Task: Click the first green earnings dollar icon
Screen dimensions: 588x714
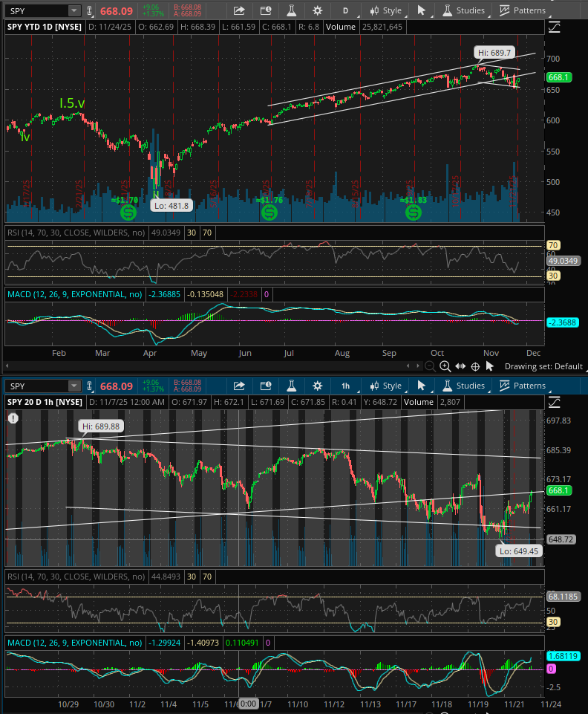Action: point(128,212)
